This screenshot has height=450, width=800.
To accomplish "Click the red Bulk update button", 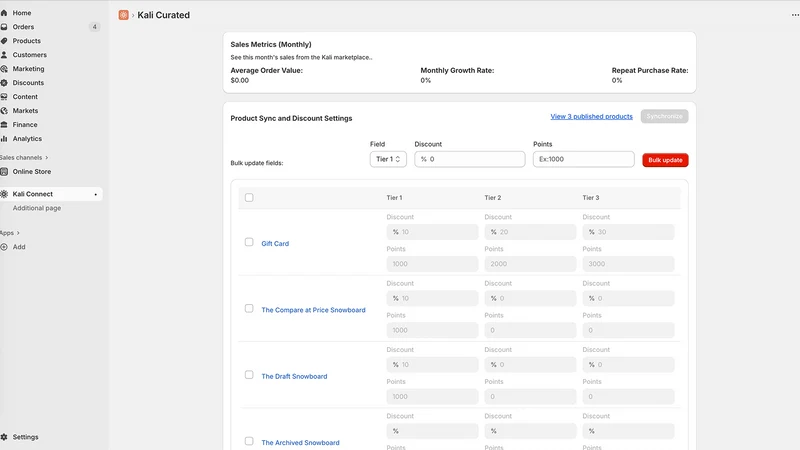I will pyautogui.click(x=665, y=160).
